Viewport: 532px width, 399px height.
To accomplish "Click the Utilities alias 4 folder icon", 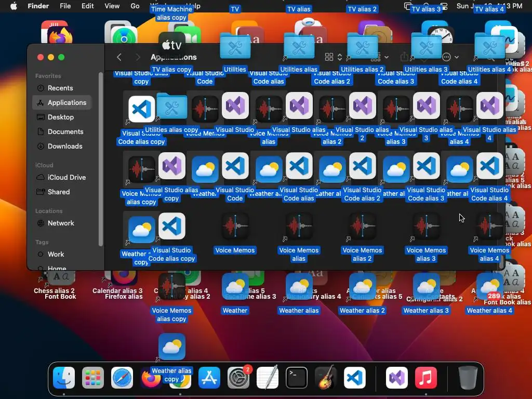I will (x=489, y=46).
